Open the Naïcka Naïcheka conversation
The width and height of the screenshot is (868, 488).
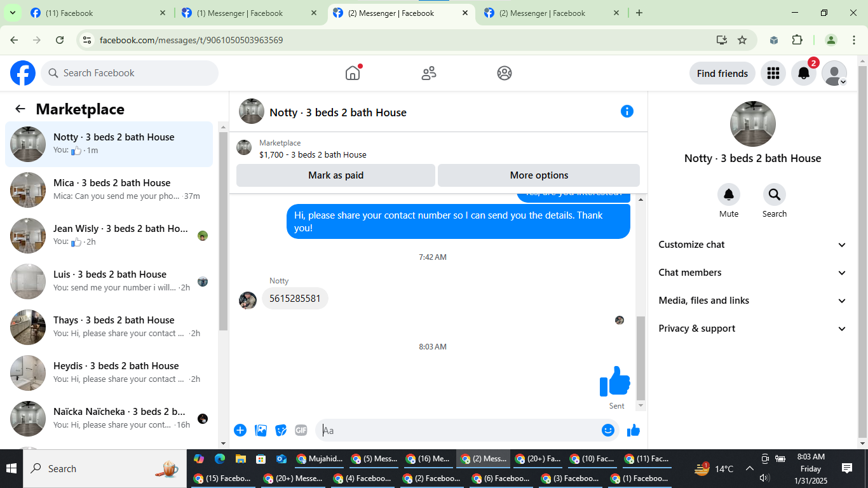point(109,418)
